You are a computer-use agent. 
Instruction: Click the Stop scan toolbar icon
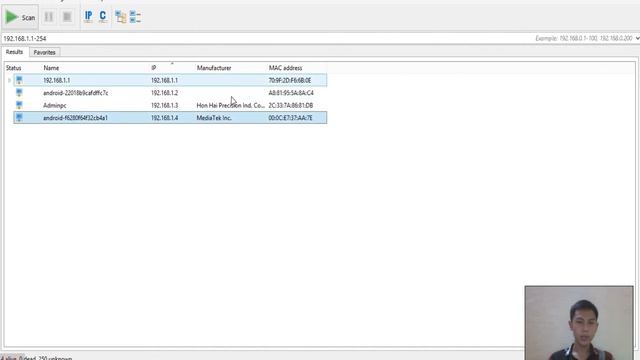tap(67, 17)
